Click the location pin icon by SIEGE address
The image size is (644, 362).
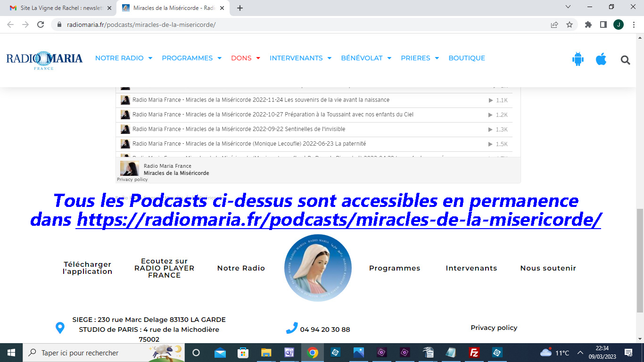[x=60, y=328]
